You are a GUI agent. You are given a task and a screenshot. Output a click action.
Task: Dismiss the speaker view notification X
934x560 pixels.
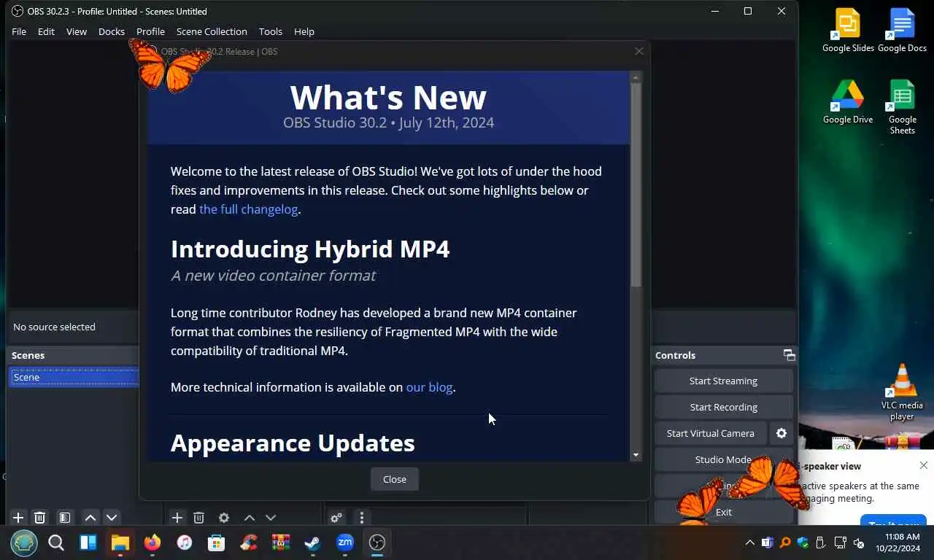tap(924, 465)
